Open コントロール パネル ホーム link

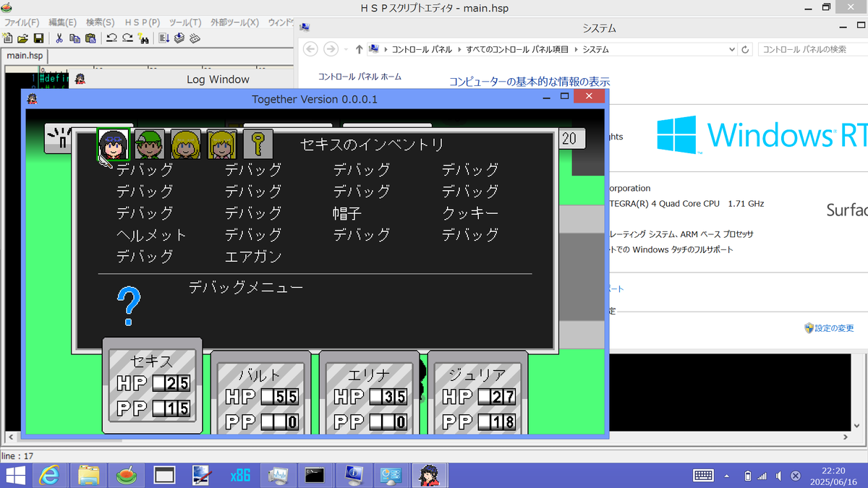pyautogui.click(x=359, y=77)
